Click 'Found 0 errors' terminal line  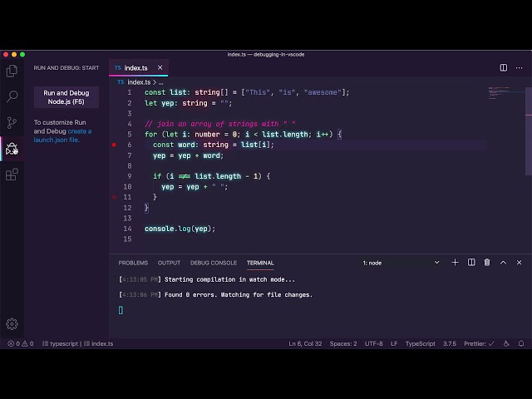pyautogui.click(x=215, y=295)
